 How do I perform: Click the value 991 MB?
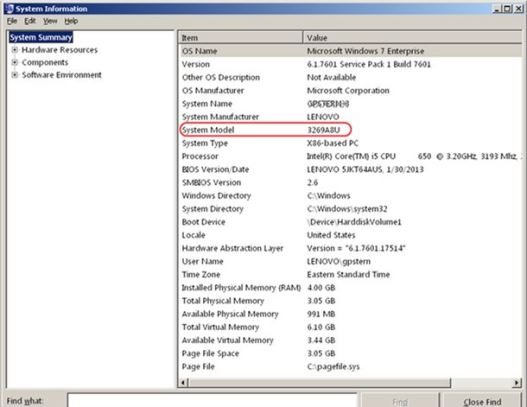coord(321,314)
